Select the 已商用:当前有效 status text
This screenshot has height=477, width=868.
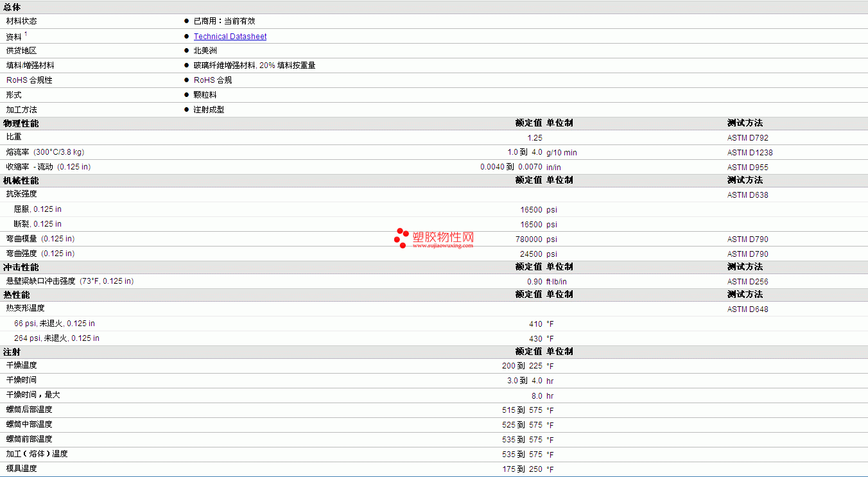[224, 21]
